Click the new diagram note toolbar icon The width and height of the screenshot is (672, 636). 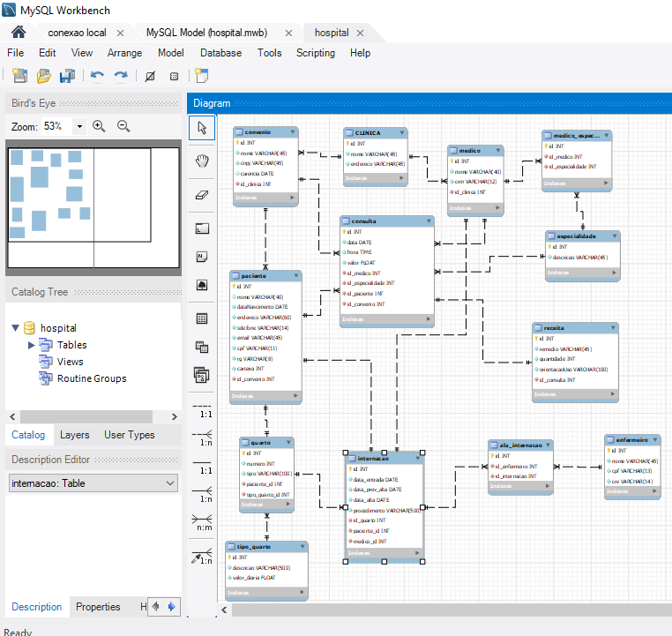pos(201,76)
